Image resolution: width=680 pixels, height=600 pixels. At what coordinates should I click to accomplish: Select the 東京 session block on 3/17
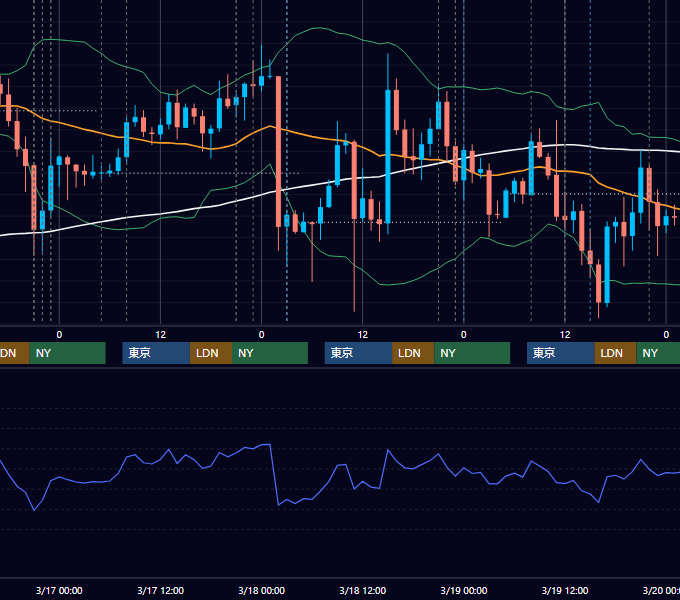pyautogui.click(x=156, y=353)
